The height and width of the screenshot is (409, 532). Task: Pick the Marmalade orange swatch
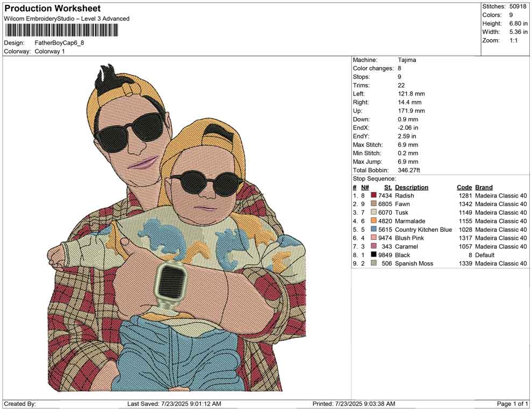point(373,221)
